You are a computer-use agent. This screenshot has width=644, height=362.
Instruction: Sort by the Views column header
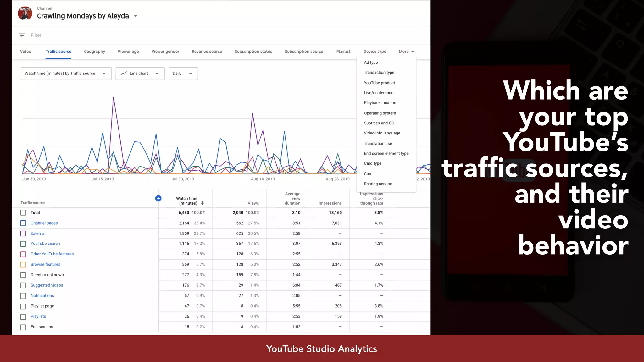point(253,203)
